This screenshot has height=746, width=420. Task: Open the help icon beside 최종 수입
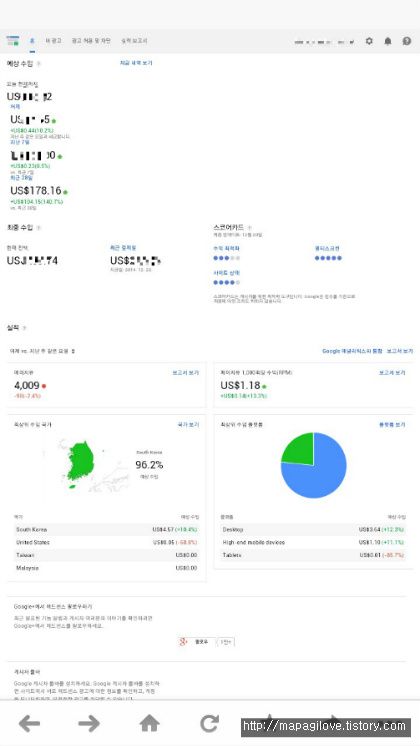click(39, 227)
